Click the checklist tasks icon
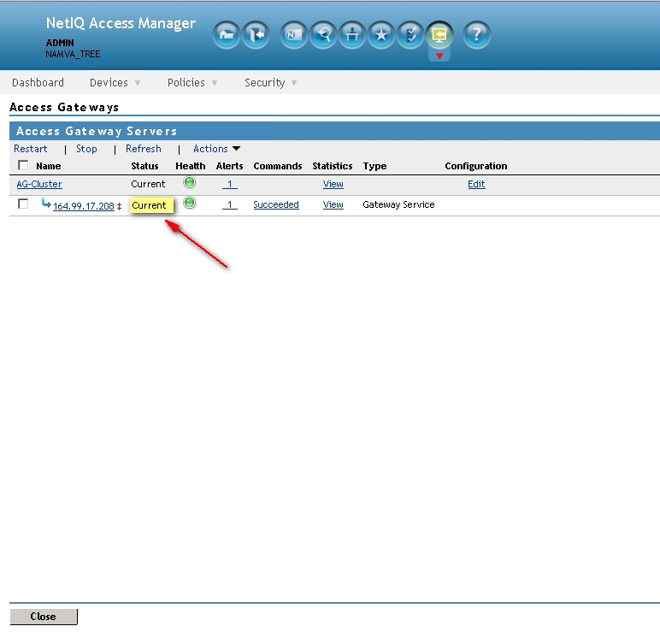660x644 pixels. pyautogui.click(x=410, y=35)
